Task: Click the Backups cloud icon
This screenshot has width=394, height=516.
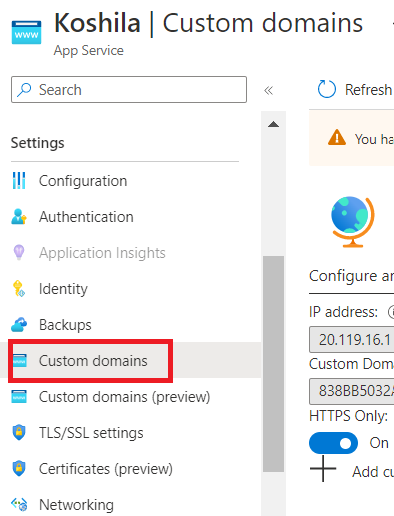Action: tap(19, 325)
